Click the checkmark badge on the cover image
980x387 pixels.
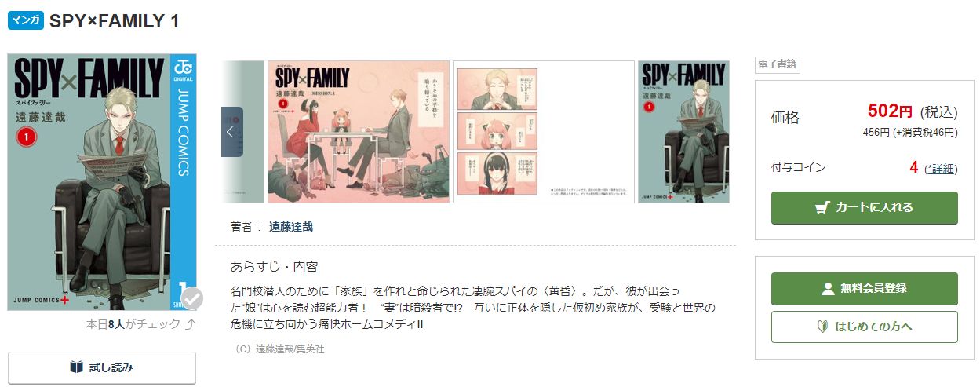coord(191,299)
